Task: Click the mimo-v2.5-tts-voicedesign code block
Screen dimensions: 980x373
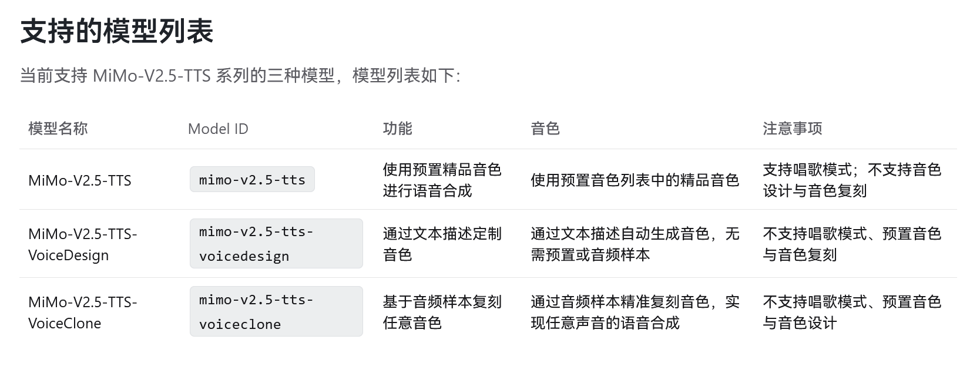Action: click(276, 244)
